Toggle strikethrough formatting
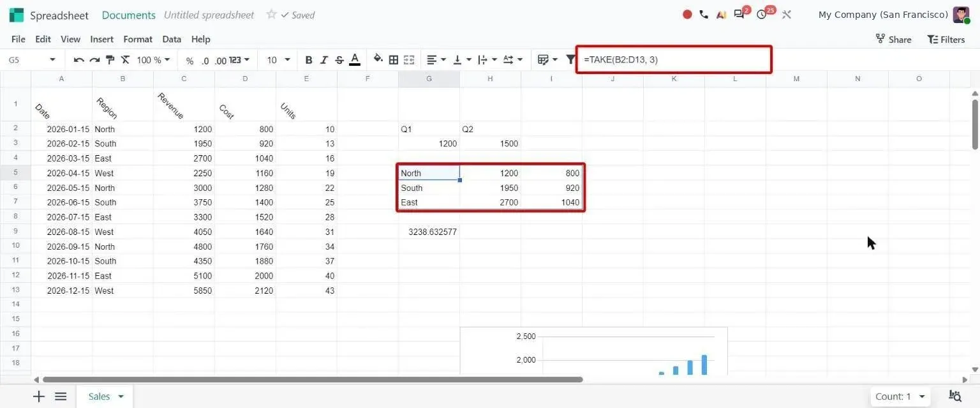The width and height of the screenshot is (980, 408). click(339, 60)
